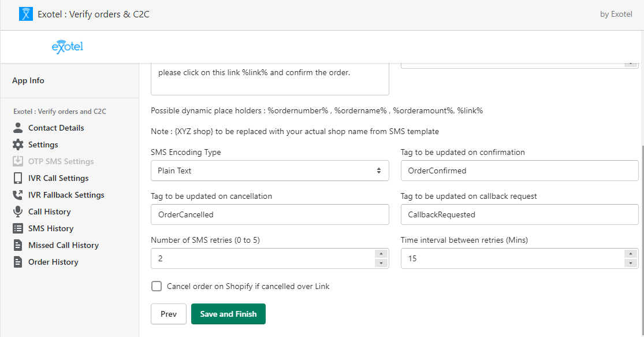Click 'Exotel : Verify orders & C2C' title
Viewport: 644px width, 337px height.
point(94,14)
